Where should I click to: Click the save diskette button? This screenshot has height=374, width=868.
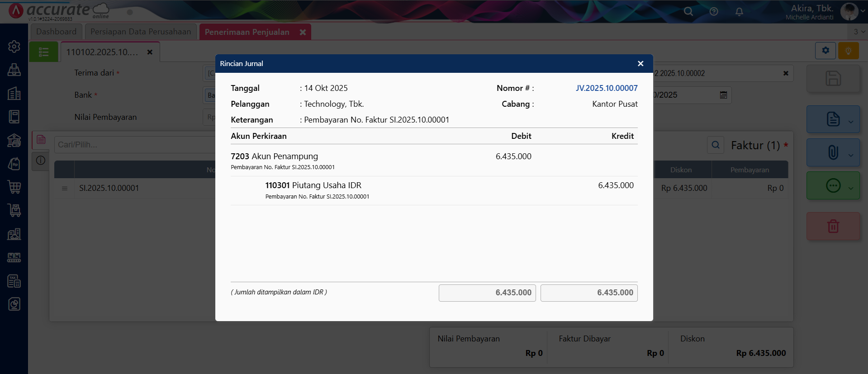pyautogui.click(x=833, y=79)
